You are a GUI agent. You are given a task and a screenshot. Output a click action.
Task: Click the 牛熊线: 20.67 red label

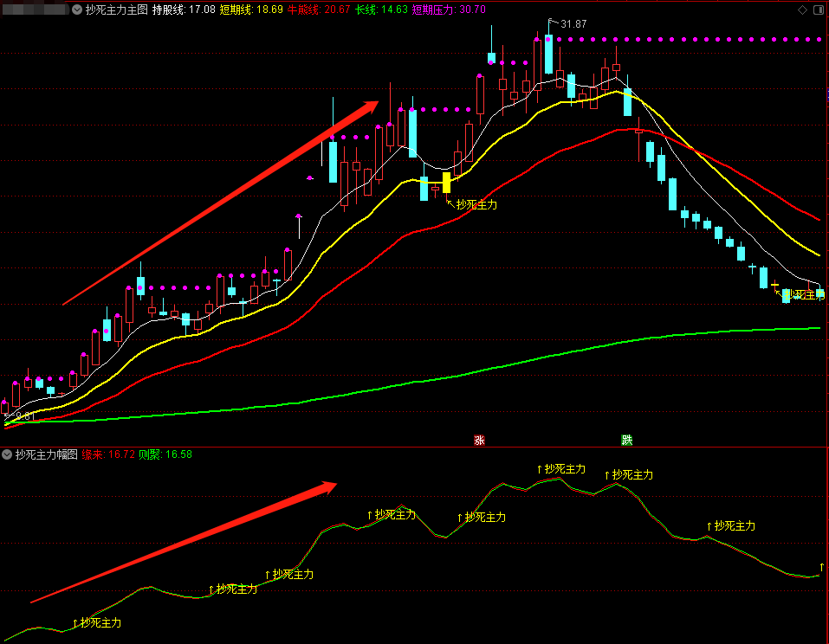tap(319, 10)
